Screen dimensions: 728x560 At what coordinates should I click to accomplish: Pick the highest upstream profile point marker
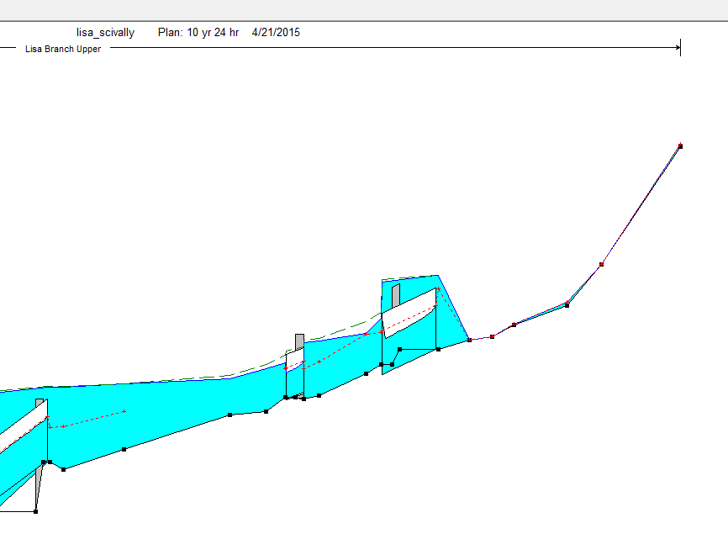[x=680, y=146]
